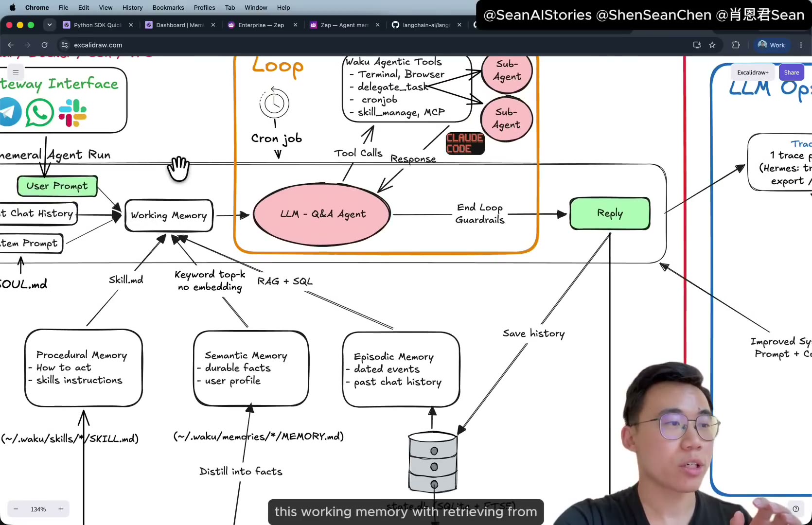Open the Chrome extensions puzzle icon
Viewport: 812px width, 525px height.
coord(736,45)
